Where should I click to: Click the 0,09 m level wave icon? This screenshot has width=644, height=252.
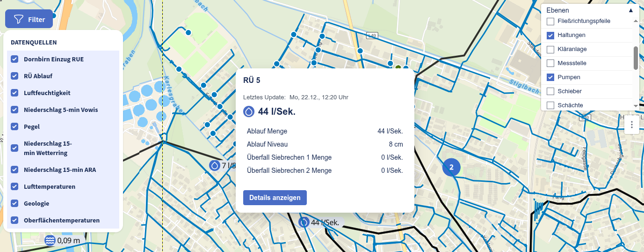tap(50, 241)
